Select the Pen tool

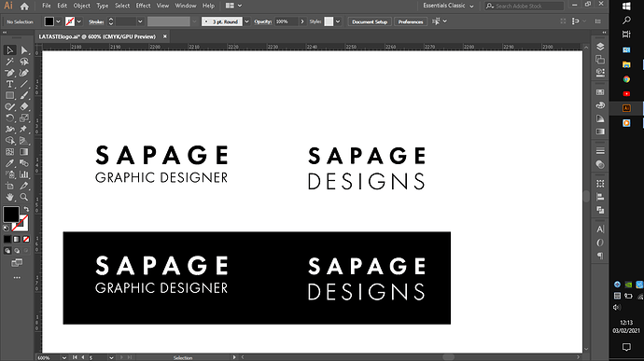click(x=9, y=73)
